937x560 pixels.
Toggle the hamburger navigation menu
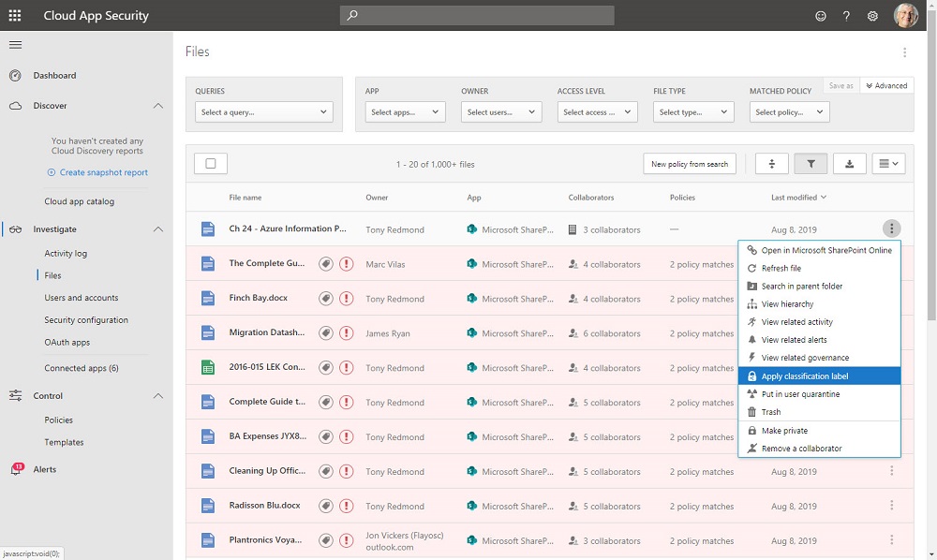coord(16,45)
